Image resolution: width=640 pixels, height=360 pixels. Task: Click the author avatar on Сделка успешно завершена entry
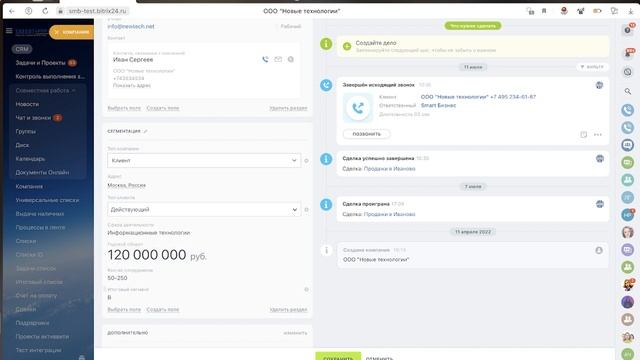pos(600,159)
